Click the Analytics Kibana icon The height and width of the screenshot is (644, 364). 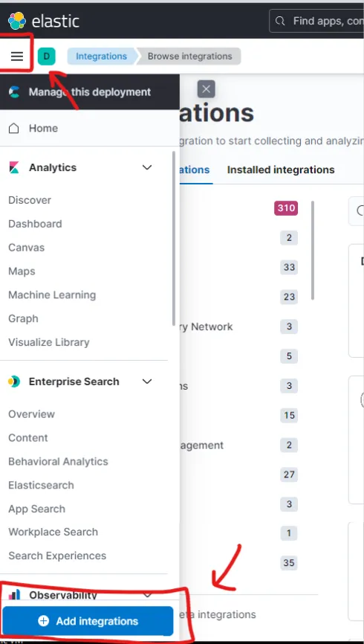click(x=14, y=167)
